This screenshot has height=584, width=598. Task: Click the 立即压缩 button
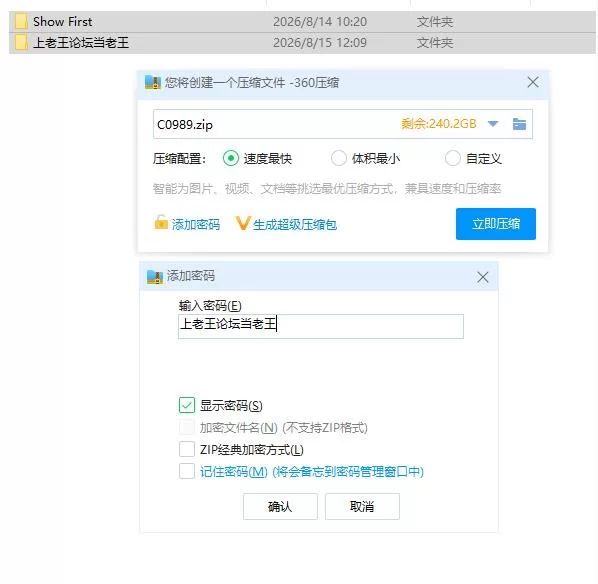coord(495,224)
